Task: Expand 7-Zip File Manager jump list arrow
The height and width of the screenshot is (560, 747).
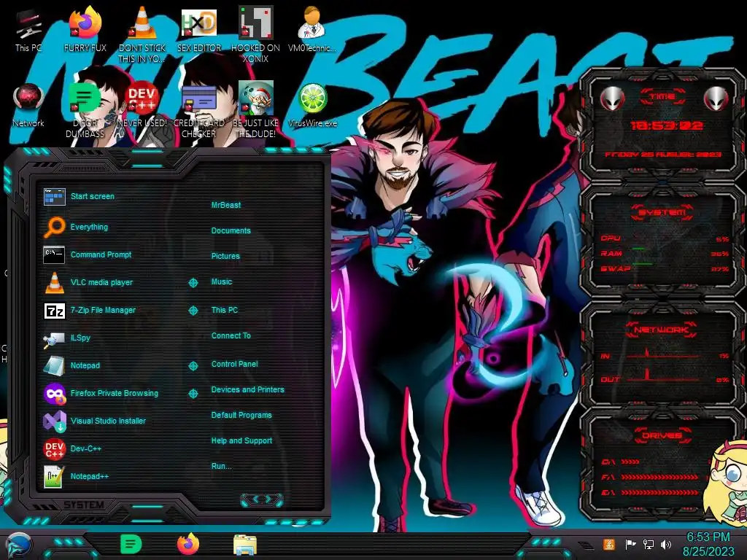Action: coord(193,311)
